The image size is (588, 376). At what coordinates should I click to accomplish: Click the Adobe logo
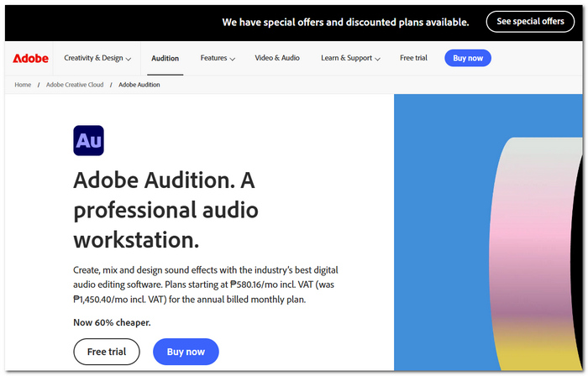click(x=30, y=59)
